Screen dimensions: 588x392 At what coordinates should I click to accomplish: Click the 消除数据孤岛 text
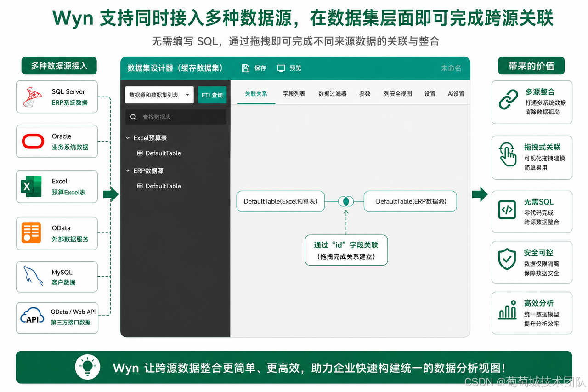(x=542, y=112)
